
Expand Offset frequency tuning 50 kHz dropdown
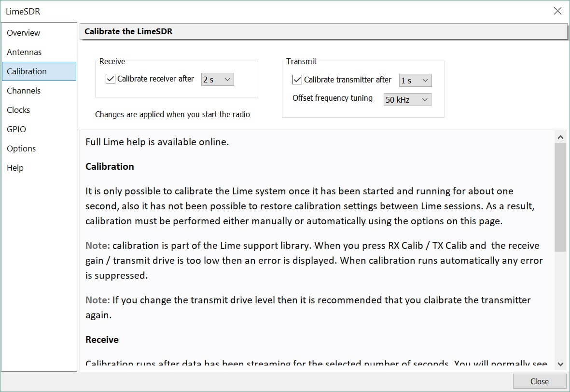[407, 99]
